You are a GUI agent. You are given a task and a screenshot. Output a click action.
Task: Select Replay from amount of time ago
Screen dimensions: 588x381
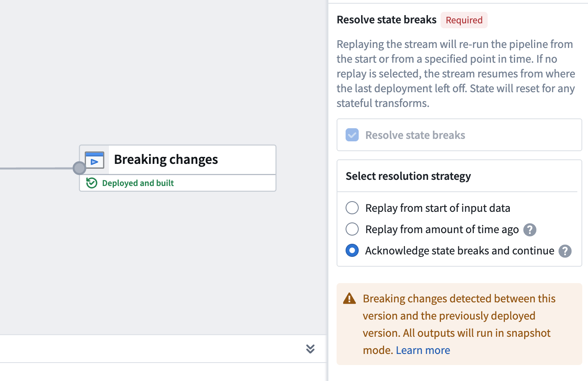click(352, 229)
